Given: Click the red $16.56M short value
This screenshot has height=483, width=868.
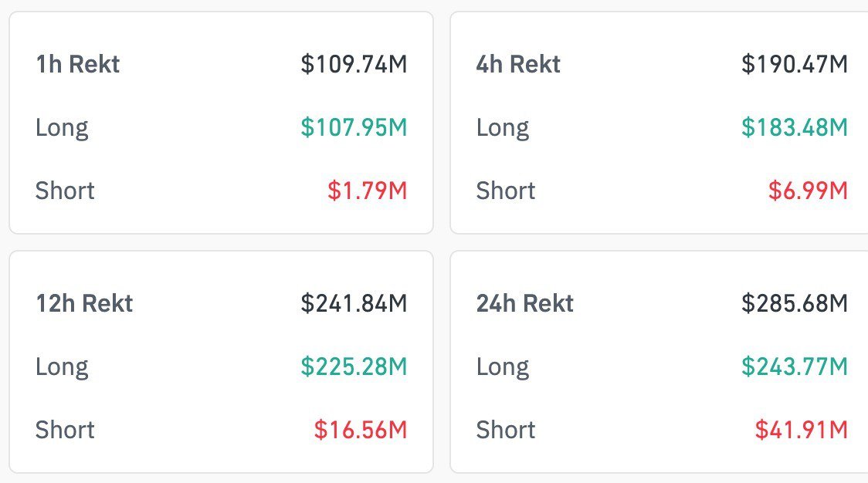Looking at the screenshot, I should click(360, 430).
